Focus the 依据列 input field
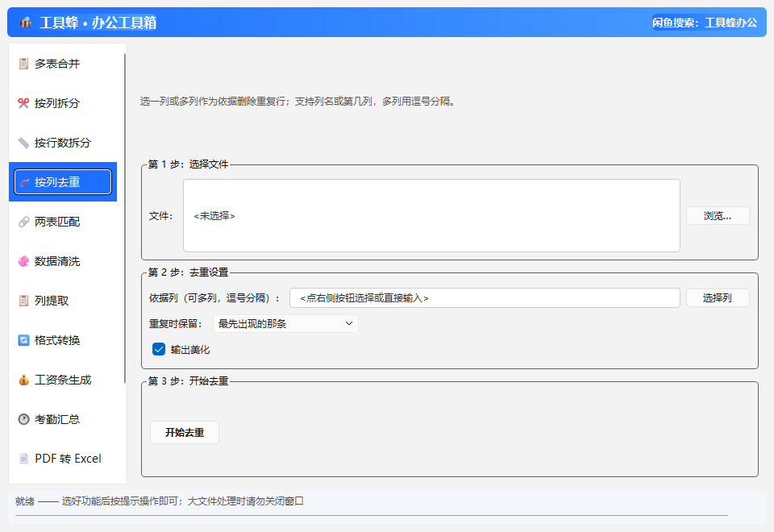This screenshot has width=774, height=532. [485, 298]
